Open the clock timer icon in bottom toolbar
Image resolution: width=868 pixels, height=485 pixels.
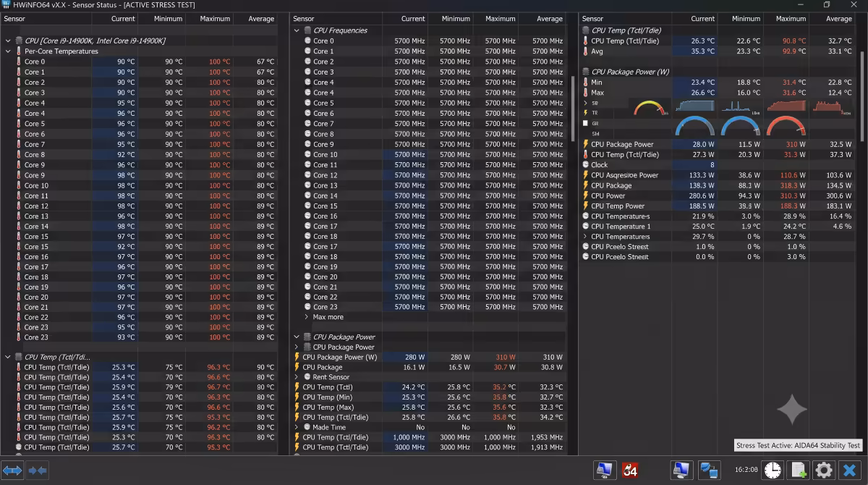[773, 470]
